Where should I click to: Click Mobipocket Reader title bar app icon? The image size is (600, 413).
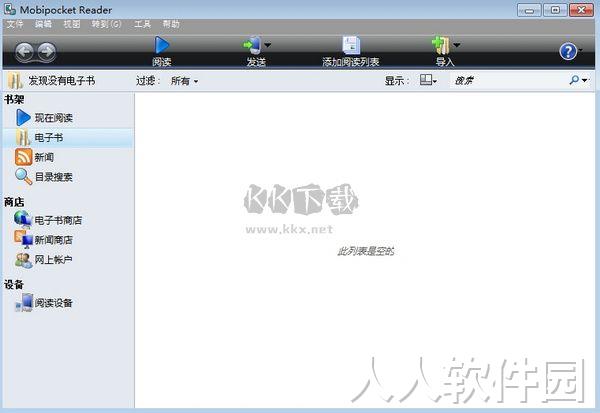[x=10, y=9]
